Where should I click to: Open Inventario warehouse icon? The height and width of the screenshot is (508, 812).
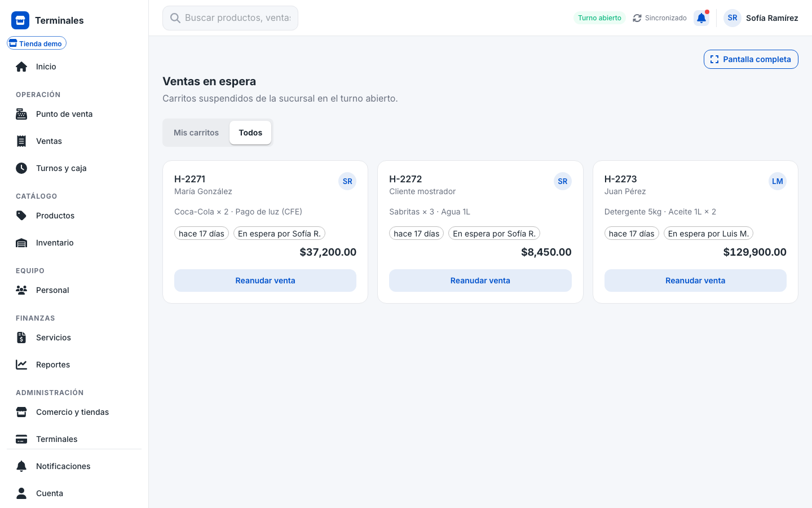pos(21,243)
